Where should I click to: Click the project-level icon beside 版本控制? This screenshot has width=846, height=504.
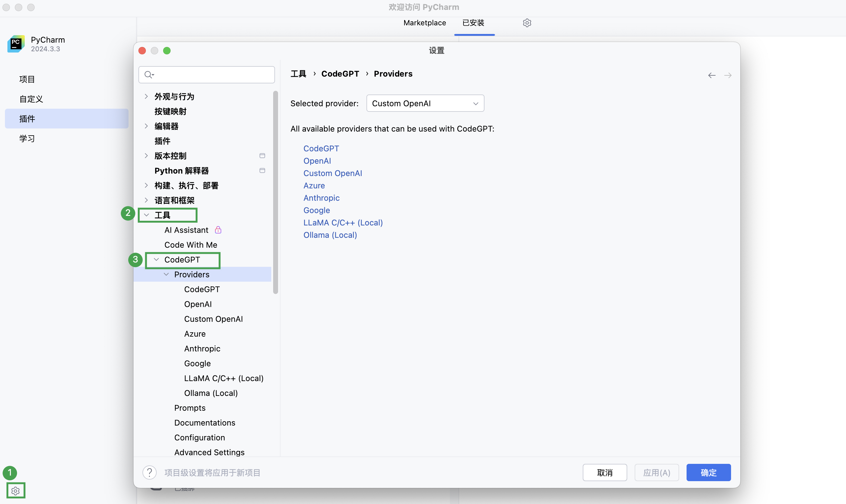pyautogui.click(x=262, y=156)
